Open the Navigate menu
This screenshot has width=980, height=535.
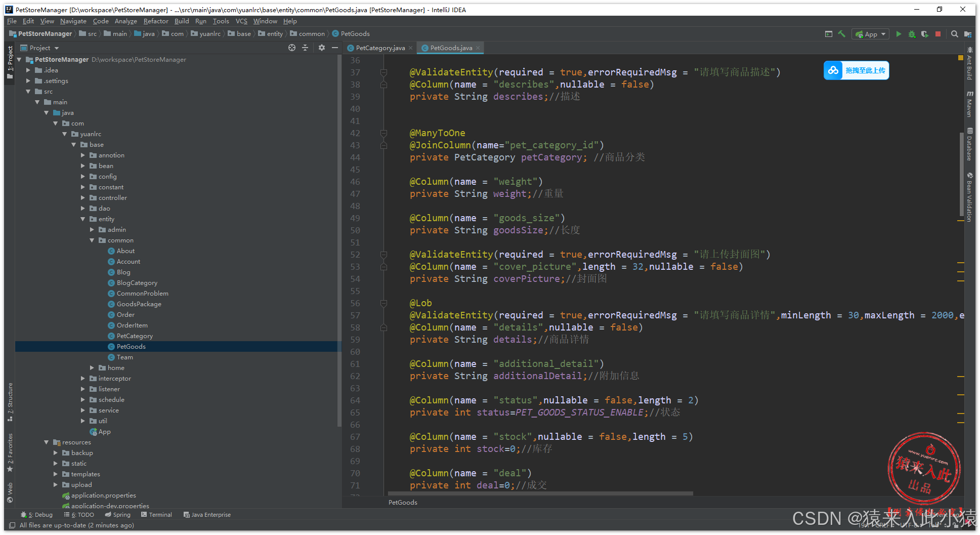pyautogui.click(x=73, y=21)
